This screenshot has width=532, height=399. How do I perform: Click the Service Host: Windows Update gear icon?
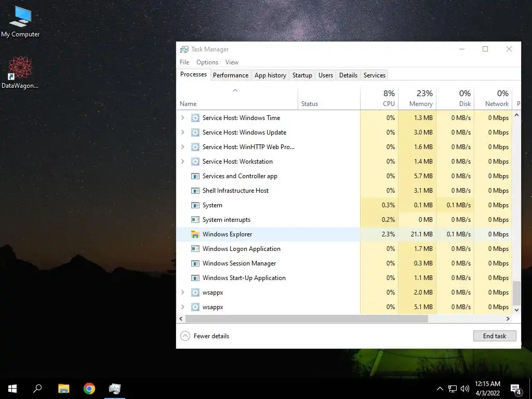(195, 132)
